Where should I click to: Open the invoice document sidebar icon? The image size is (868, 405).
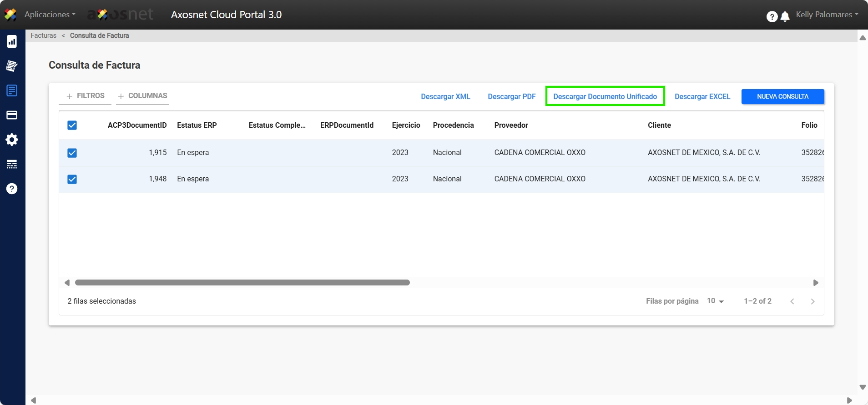[x=12, y=90]
